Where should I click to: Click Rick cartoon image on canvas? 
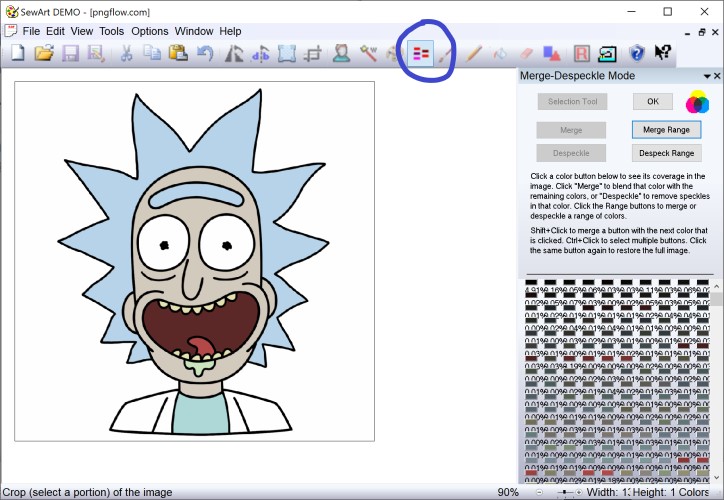(x=194, y=261)
